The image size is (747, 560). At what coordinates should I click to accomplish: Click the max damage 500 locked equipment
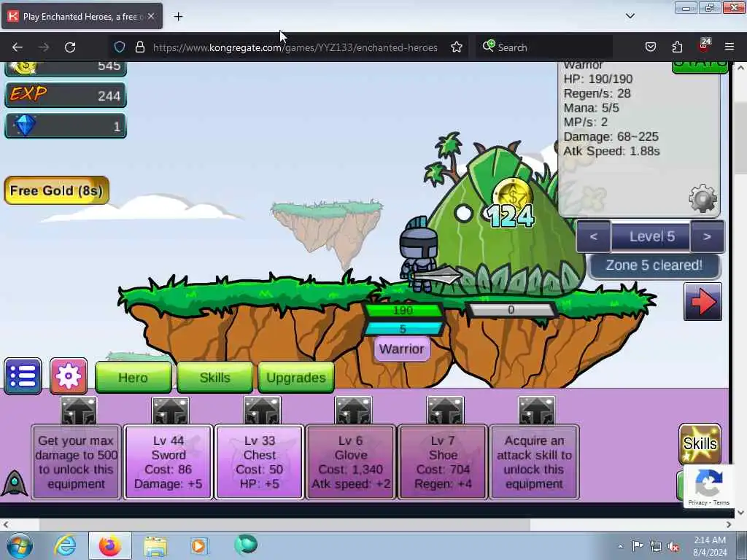pos(76,462)
